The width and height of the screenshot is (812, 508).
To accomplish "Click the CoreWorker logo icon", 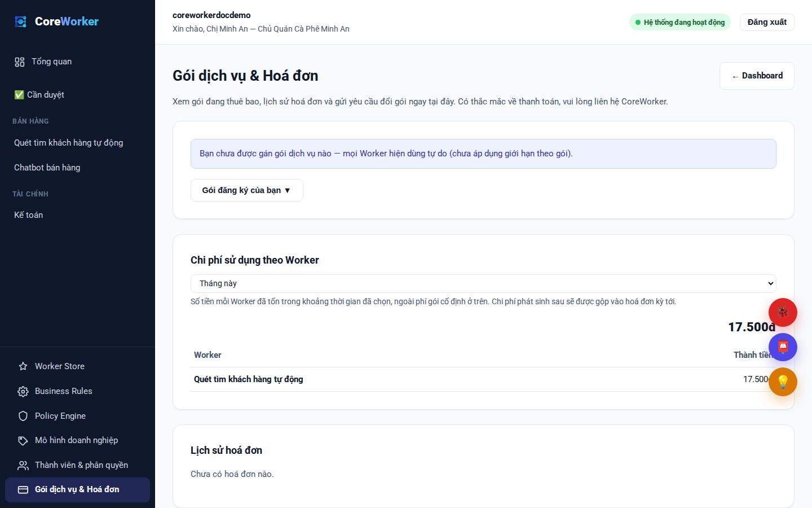I will [x=21, y=21].
